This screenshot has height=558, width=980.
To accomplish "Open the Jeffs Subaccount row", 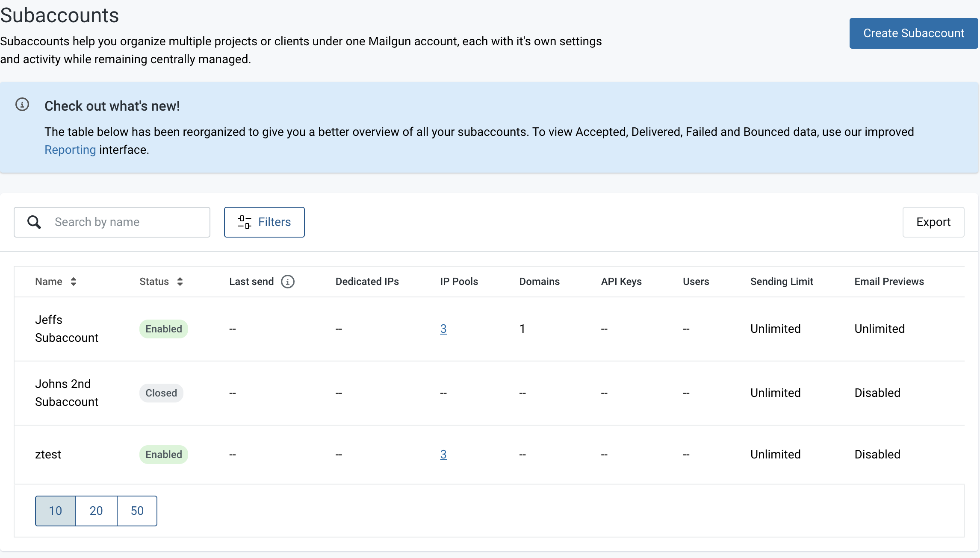I will tap(67, 329).
